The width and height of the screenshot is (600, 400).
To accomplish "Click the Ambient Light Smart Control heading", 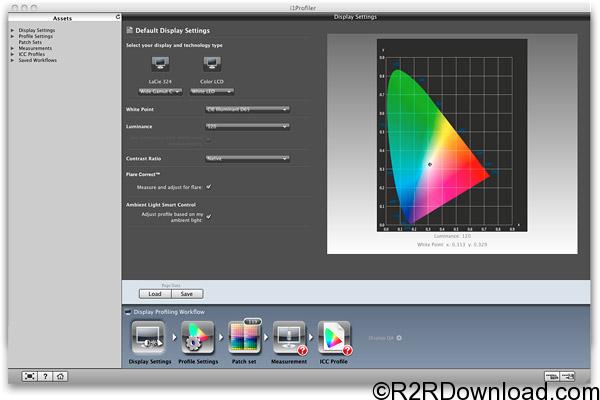I will click(x=161, y=205).
